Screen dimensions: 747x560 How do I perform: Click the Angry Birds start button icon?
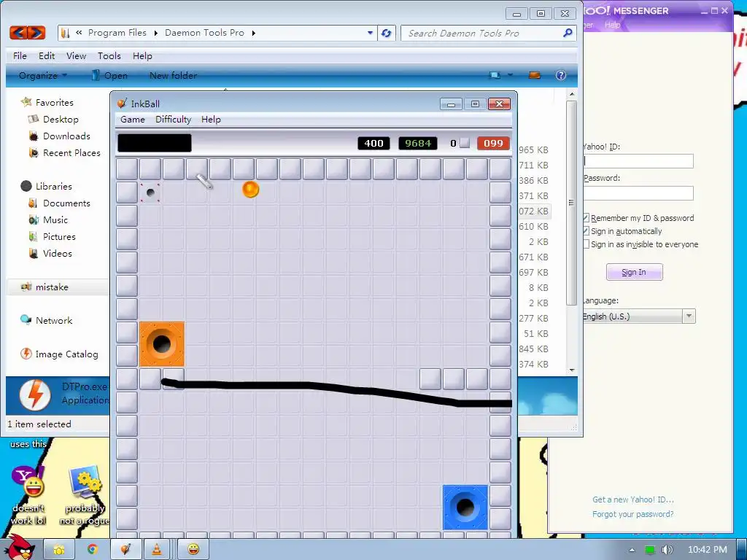[x=19, y=547]
